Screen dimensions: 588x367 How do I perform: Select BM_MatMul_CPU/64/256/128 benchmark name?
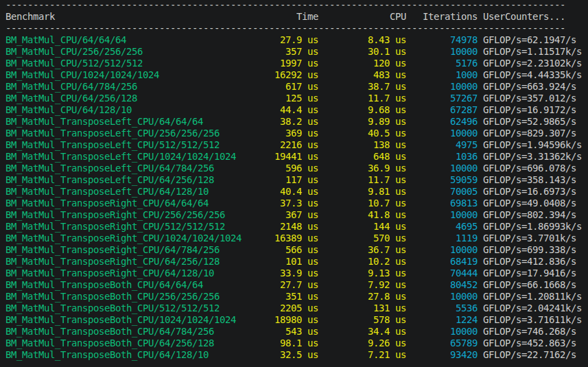click(71, 98)
